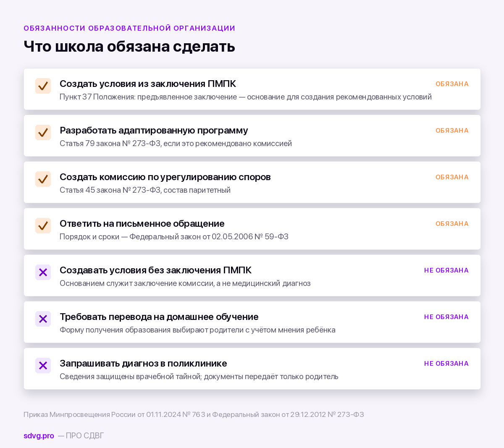Screen dimensions: 504x448
Task: Click description starting "Пункт 37 Положения"
Action: click(246, 97)
